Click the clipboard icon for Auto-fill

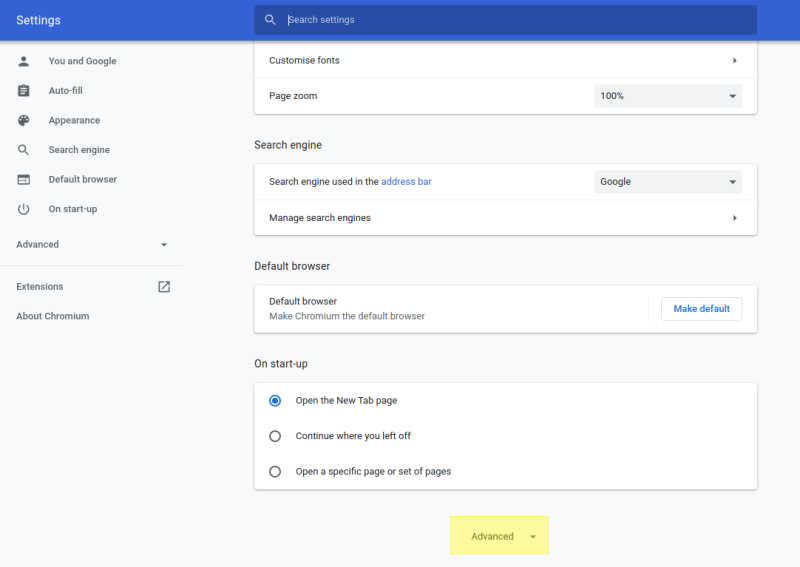pyautogui.click(x=23, y=91)
